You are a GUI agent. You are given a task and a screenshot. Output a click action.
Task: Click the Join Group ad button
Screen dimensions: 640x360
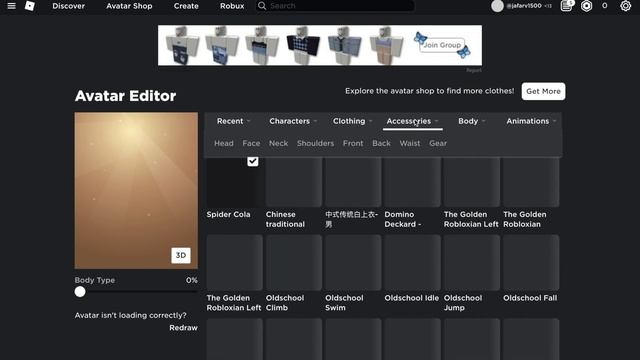pyautogui.click(x=442, y=45)
